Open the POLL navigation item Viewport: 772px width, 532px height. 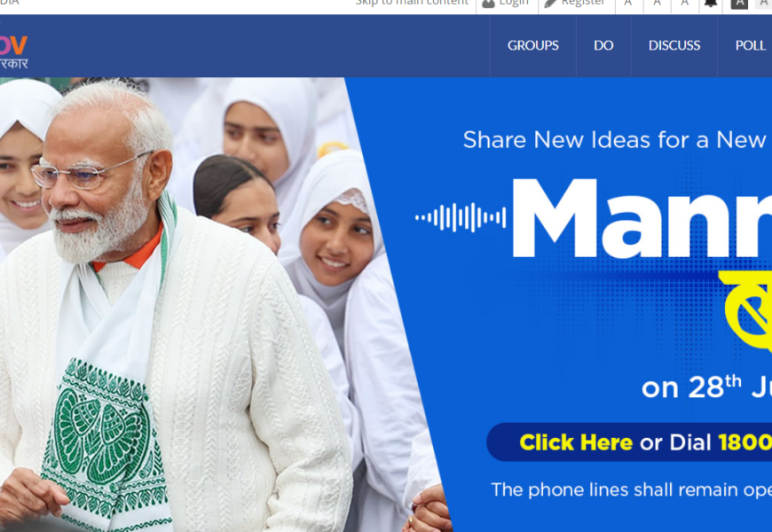pos(750,45)
